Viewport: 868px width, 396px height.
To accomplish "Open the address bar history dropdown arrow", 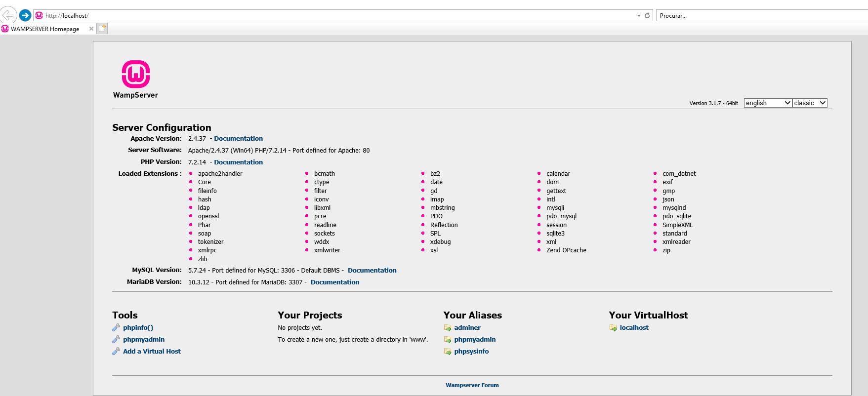I will click(638, 16).
